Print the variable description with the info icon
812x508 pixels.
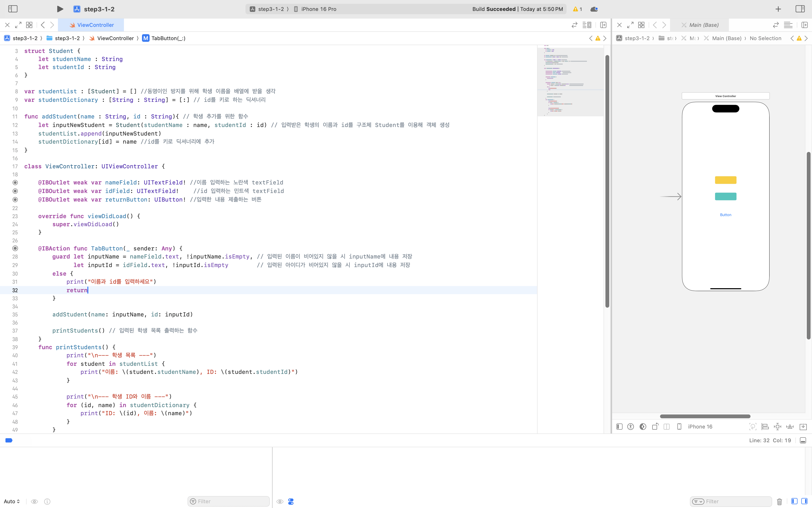tap(47, 501)
